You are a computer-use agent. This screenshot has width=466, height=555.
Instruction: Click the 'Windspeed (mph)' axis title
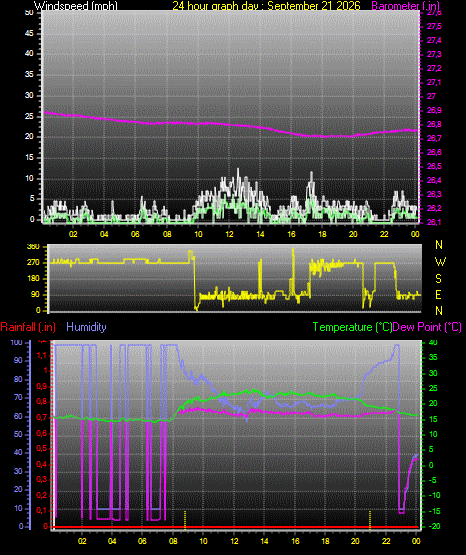point(76,6)
